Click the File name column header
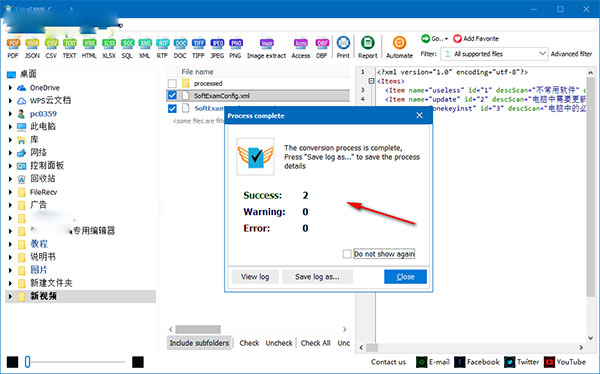 (x=197, y=72)
